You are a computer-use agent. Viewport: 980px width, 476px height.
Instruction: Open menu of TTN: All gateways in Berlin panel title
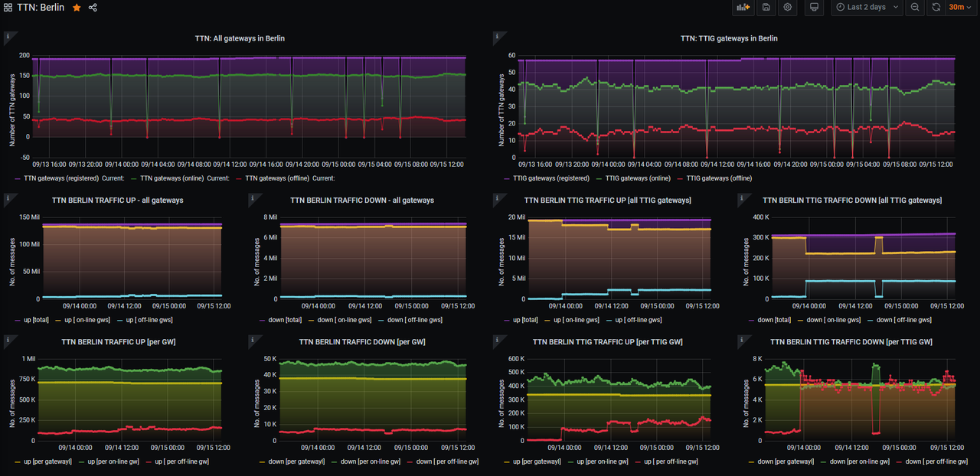[x=240, y=38]
